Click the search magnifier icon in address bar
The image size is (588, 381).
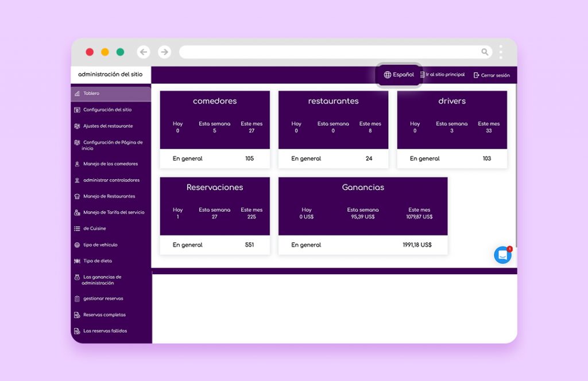coord(485,52)
